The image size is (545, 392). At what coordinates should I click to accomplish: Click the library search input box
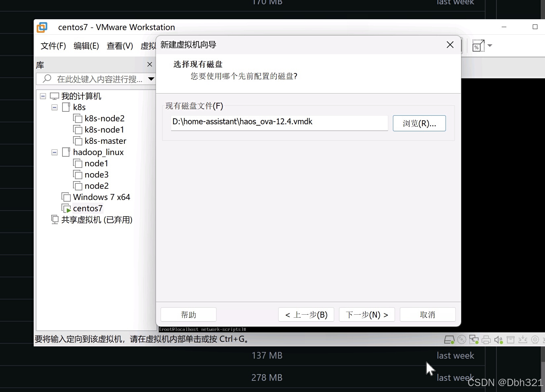pos(96,79)
